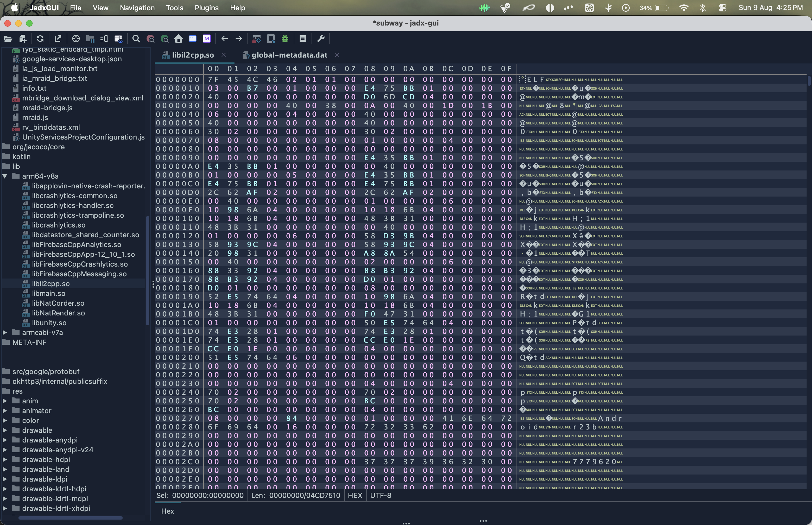Open the debugger with the green bug icon
The width and height of the screenshot is (812, 525).
tap(285, 39)
